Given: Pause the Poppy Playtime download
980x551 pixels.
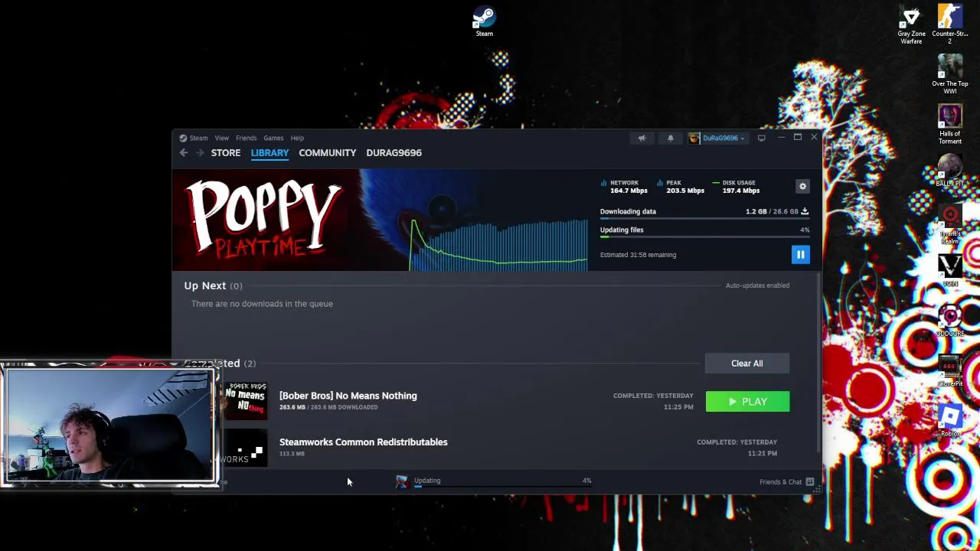Looking at the screenshot, I should click(x=800, y=255).
